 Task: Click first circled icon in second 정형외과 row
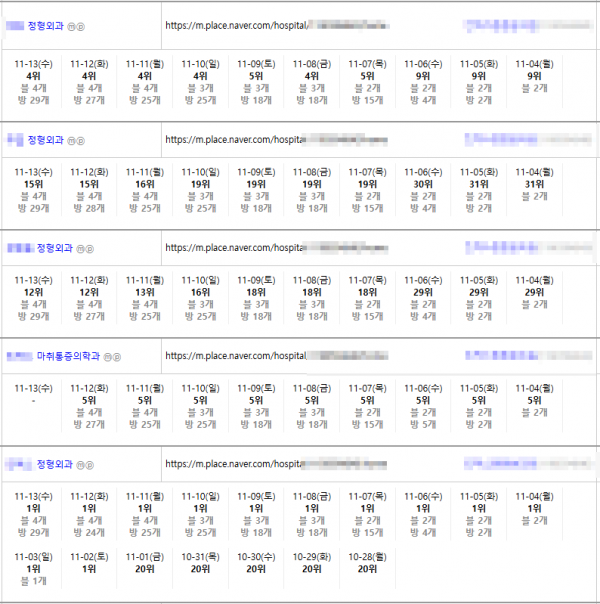[x=72, y=140]
